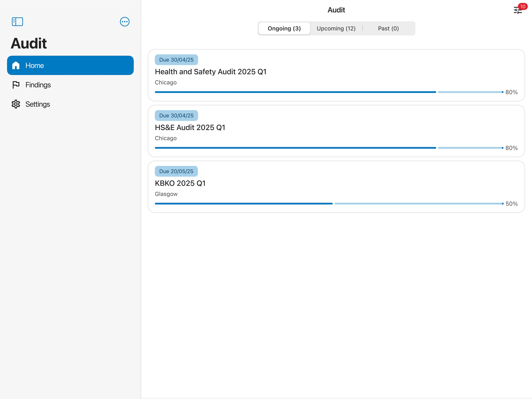
Task: Open Findings in the sidebar
Action: tap(70, 85)
